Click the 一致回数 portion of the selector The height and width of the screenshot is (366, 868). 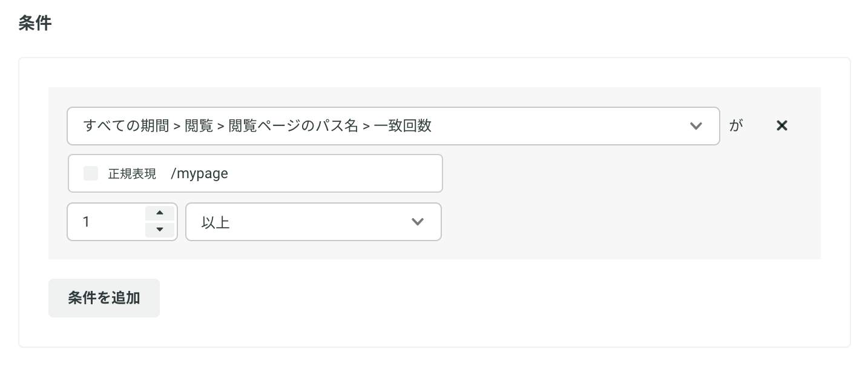403,126
